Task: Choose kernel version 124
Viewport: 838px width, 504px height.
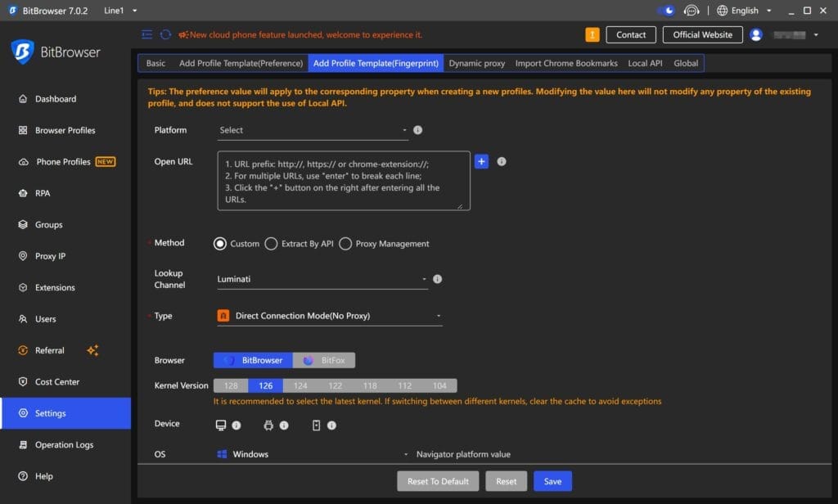Action: [300, 385]
